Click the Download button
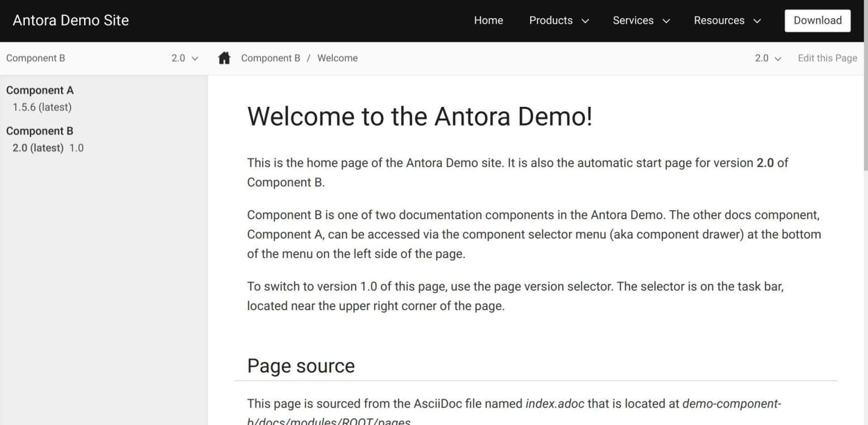868x425 pixels. click(x=817, y=20)
